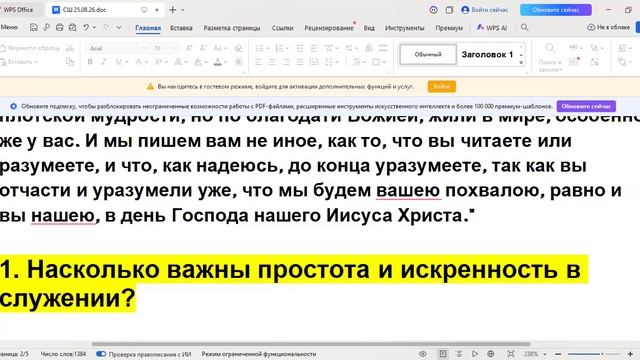
Task: Open the new tab dropdown arrow next to plus
Action: (x=182, y=10)
